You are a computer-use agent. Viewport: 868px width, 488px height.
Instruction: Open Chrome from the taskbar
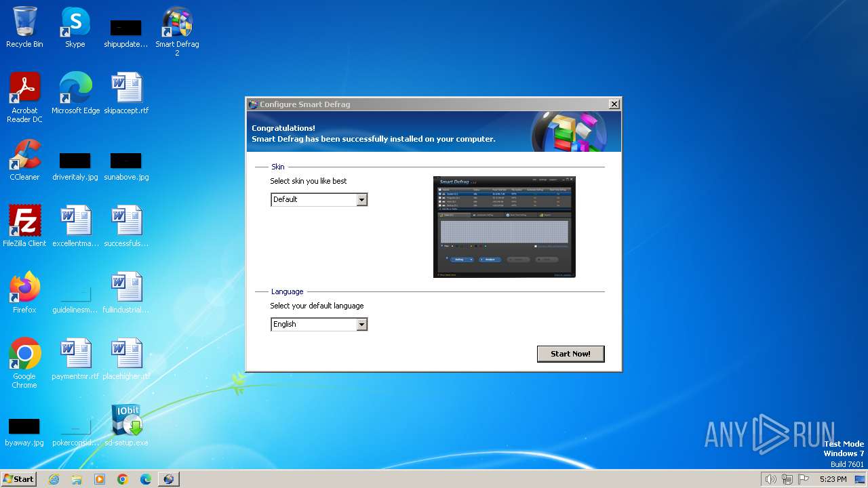coord(123,479)
